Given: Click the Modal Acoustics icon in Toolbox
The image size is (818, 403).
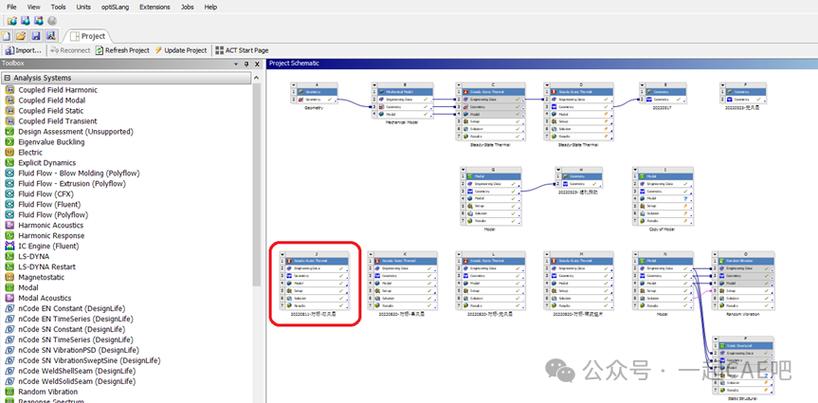Looking at the screenshot, I should pos(9,298).
